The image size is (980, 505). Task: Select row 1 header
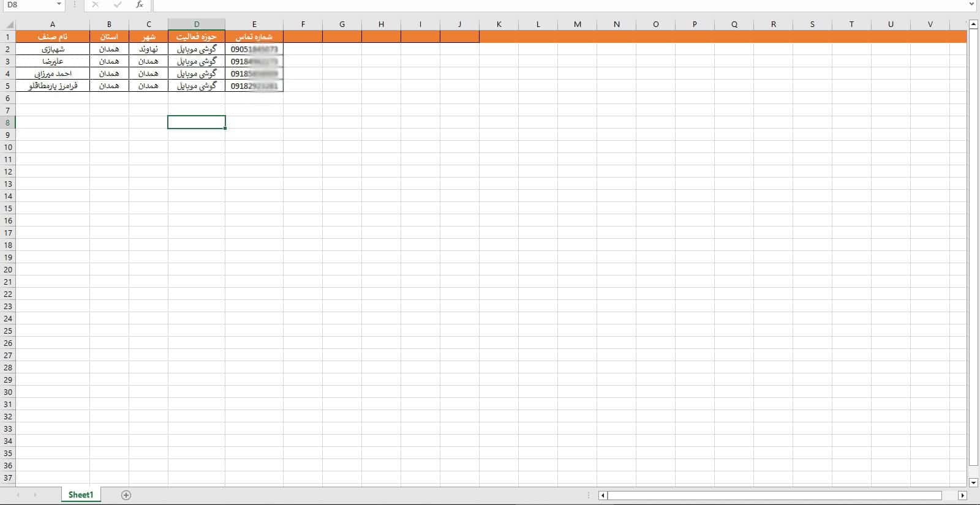tap(8, 37)
